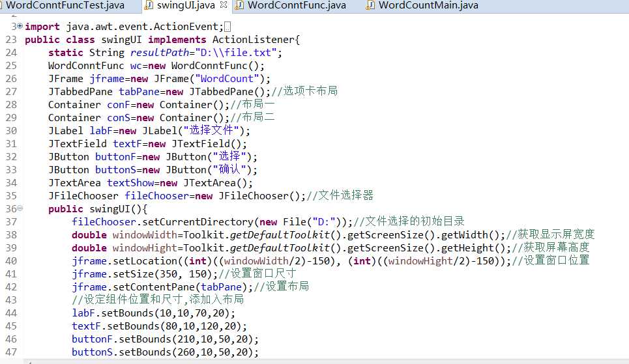Click the folded-region box after the ActionEvent import
Screen dimensions: 629x364
227,27
